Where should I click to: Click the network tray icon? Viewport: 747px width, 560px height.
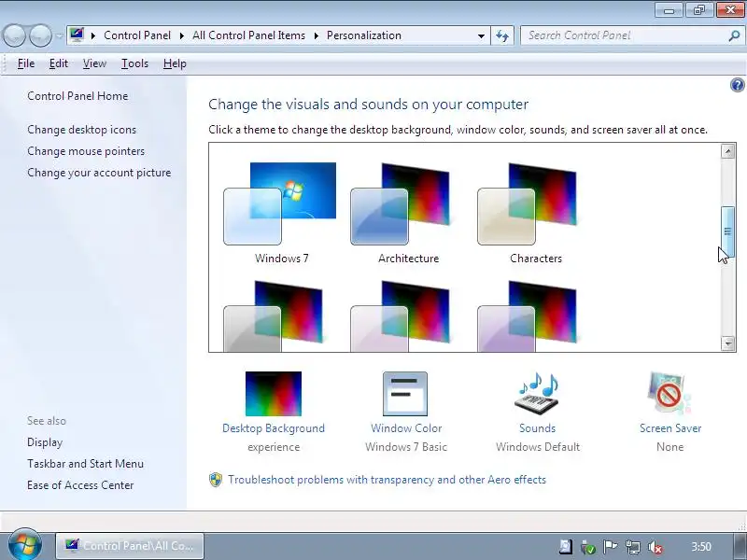click(633, 547)
